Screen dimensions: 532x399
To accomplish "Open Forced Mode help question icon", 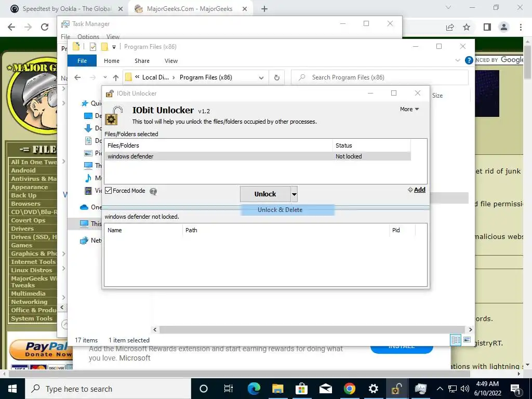I will [153, 191].
